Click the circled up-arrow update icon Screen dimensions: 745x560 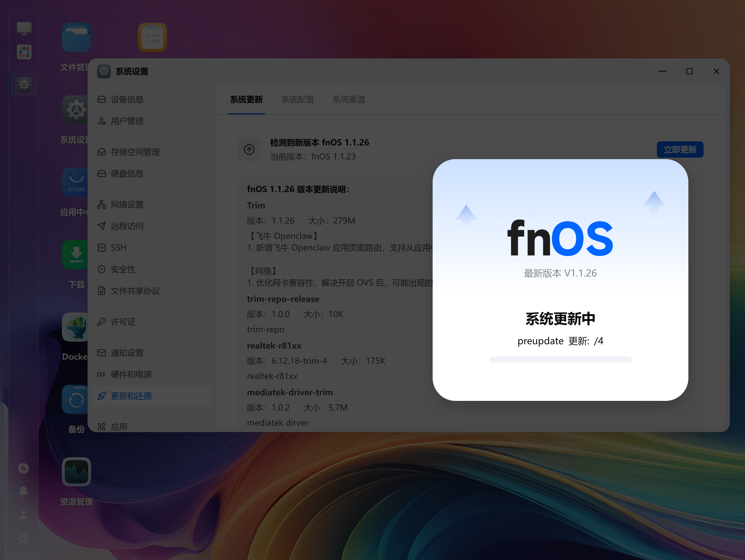(249, 149)
